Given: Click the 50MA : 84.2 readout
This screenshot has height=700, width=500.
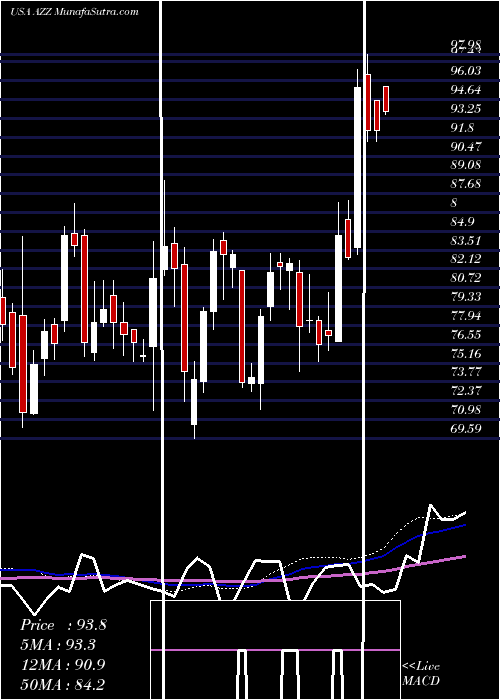Looking at the screenshot, I should pos(63,684).
